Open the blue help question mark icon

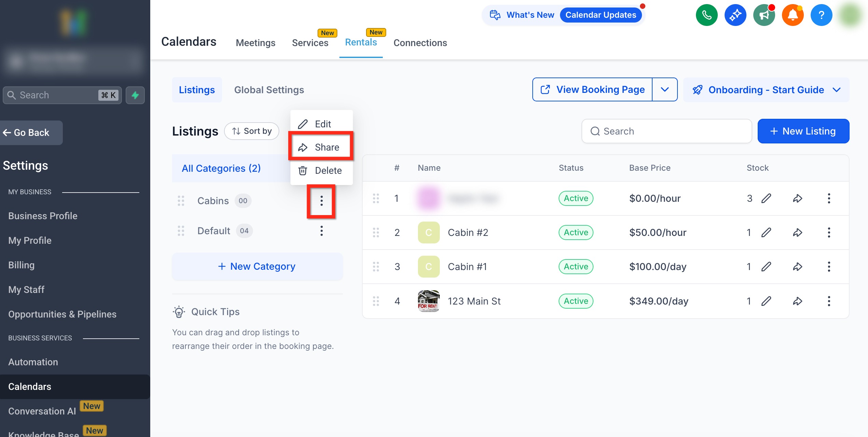821,15
